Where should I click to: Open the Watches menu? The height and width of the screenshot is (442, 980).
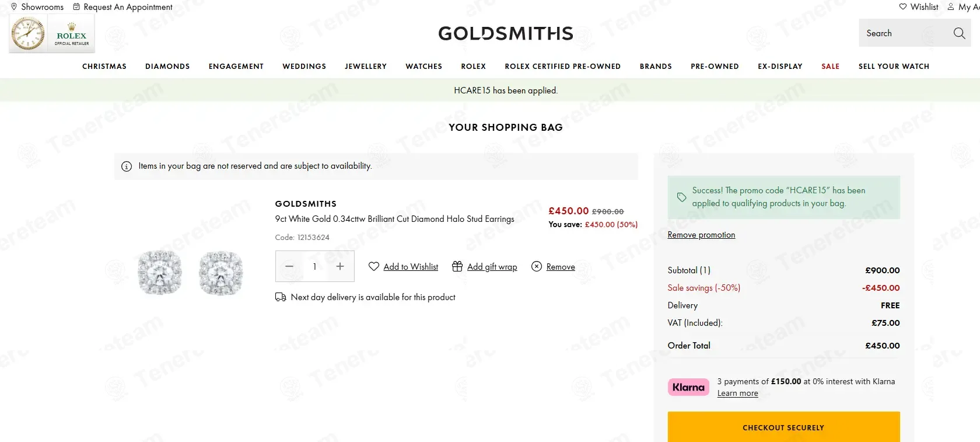click(x=423, y=67)
